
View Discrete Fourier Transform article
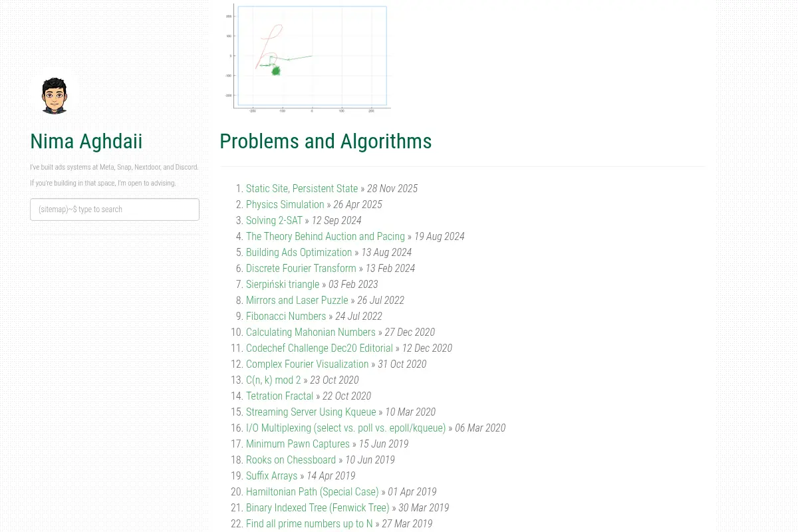coord(301,269)
